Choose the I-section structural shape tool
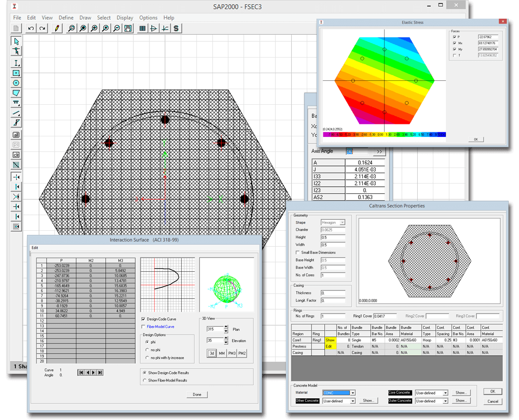The height and width of the screenshot is (420, 519). [x=16, y=63]
